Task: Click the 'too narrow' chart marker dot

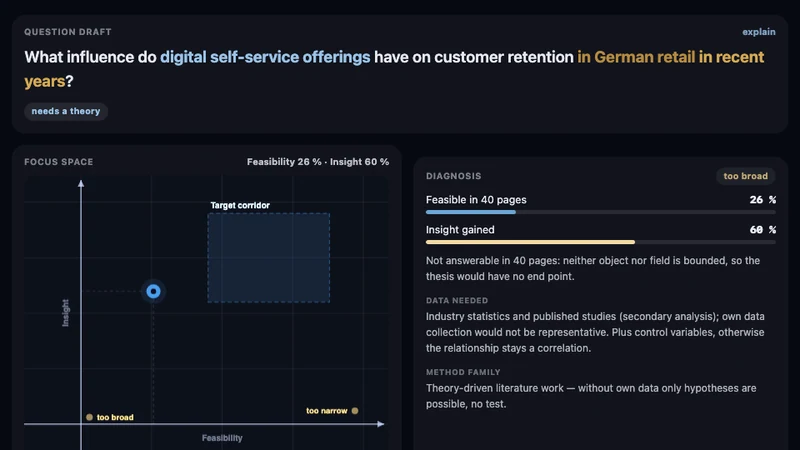Action: (x=355, y=411)
